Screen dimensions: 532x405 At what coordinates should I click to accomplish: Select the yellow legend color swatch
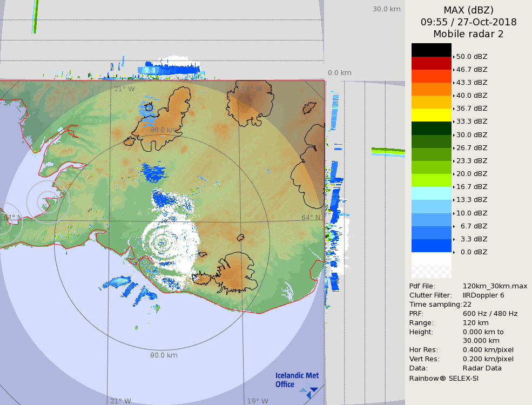click(431, 114)
